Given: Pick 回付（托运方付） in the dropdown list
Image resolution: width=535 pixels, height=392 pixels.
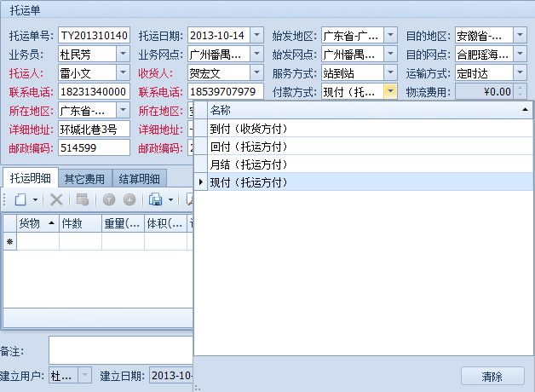Looking at the screenshot, I should [249, 147].
